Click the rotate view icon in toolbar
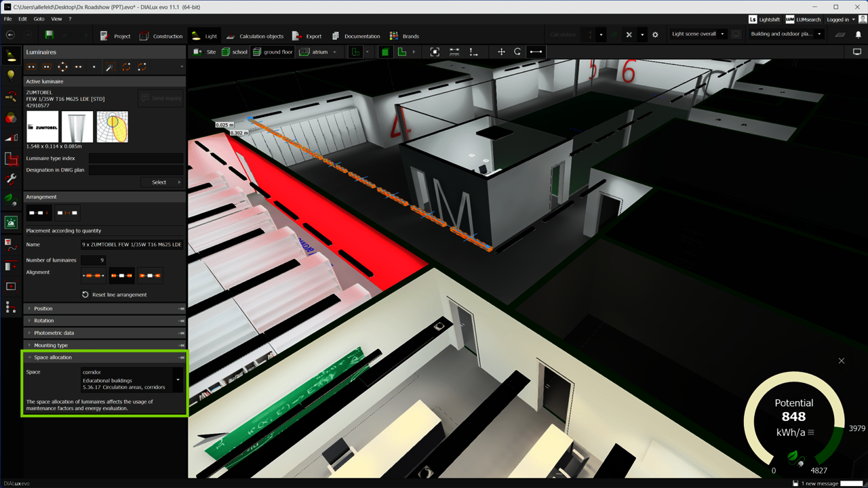The height and width of the screenshot is (488, 868). (517, 52)
